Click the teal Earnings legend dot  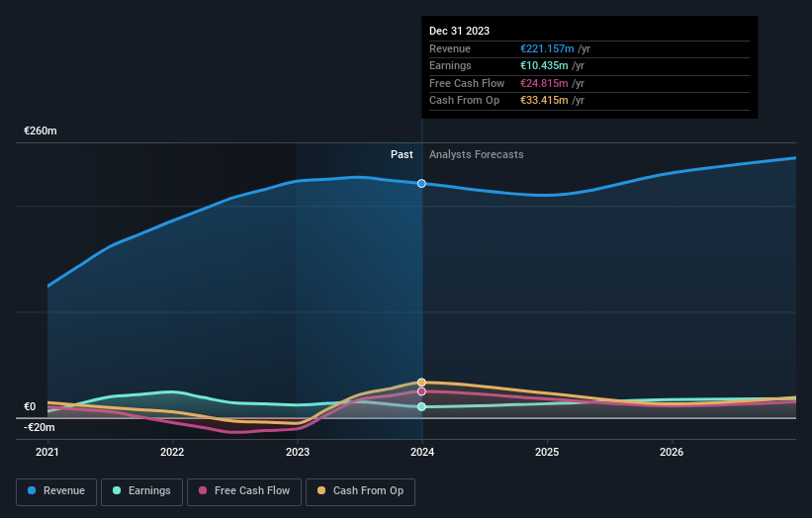(x=117, y=490)
